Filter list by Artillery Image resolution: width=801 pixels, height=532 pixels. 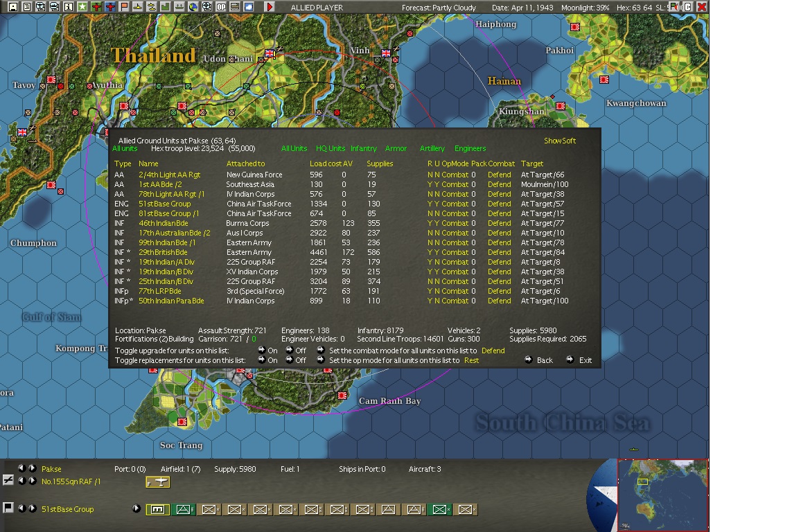(x=432, y=148)
